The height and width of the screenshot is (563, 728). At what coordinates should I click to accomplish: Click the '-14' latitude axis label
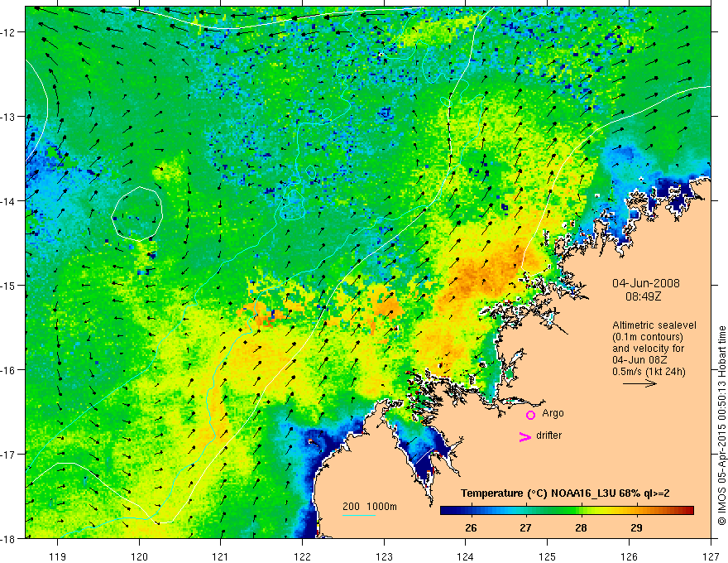click(9, 201)
